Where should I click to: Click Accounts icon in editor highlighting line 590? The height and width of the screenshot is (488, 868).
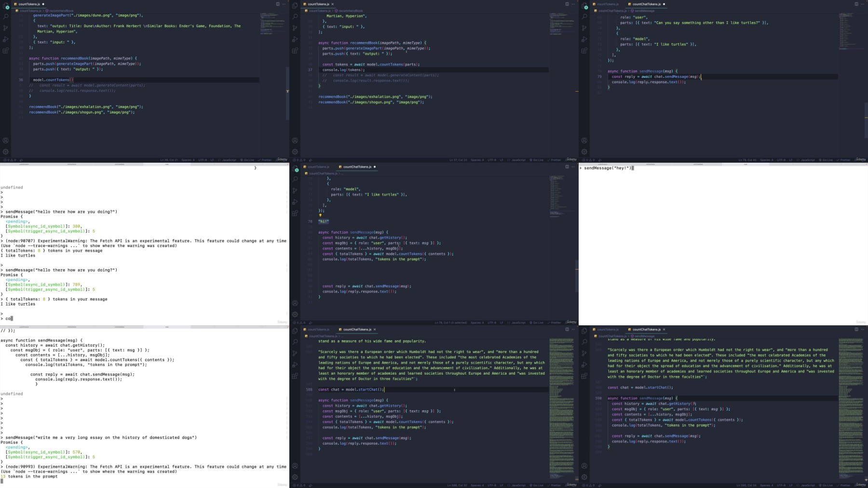click(x=584, y=466)
